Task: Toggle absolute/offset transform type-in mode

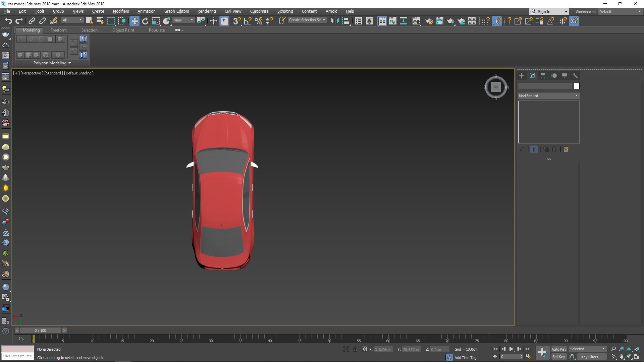Action: (364, 349)
